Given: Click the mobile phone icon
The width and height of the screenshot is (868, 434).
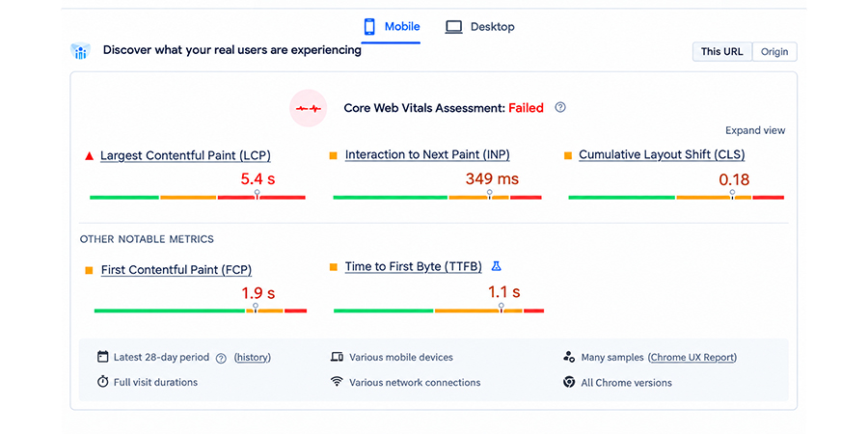Looking at the screenshot, I should tap(369, 27).
